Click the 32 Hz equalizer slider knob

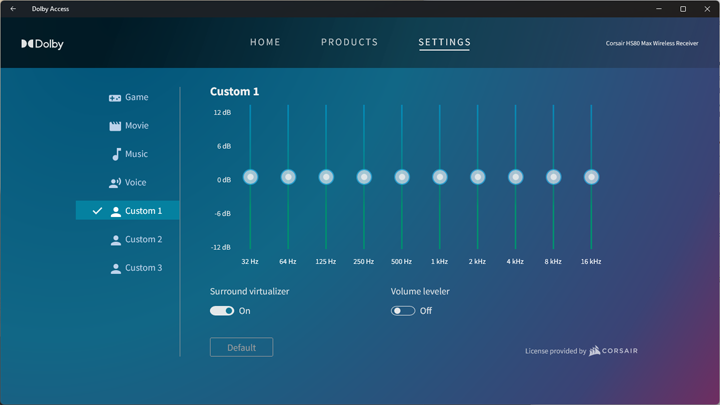click(x=250, y=177)
